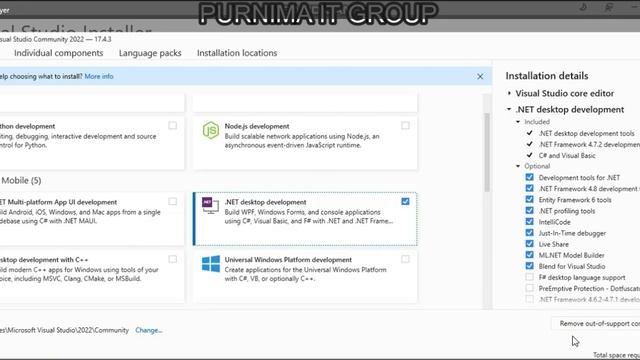Uncheck IntelliCode optional component
The image size is (640, 360).
point(529,221)
